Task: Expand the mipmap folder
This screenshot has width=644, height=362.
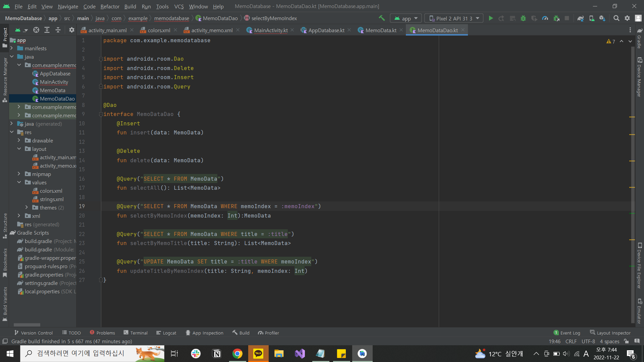Action: 19,174
